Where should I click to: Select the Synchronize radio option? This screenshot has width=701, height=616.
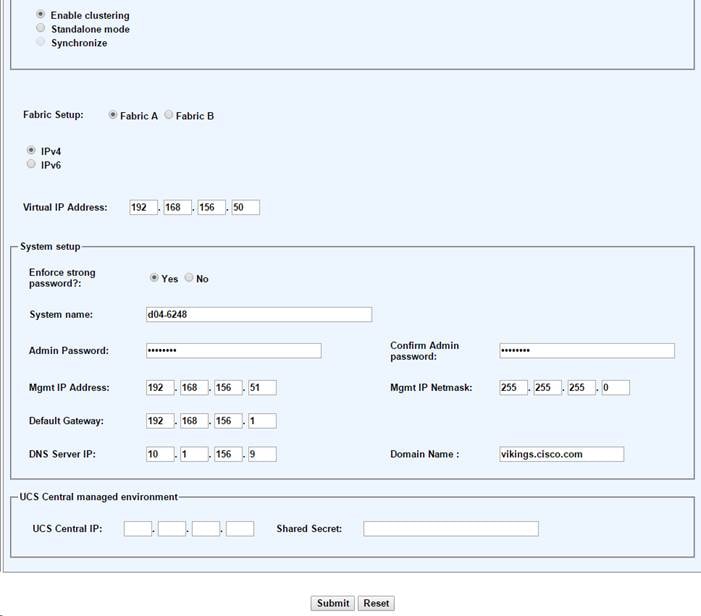(40, 42)
